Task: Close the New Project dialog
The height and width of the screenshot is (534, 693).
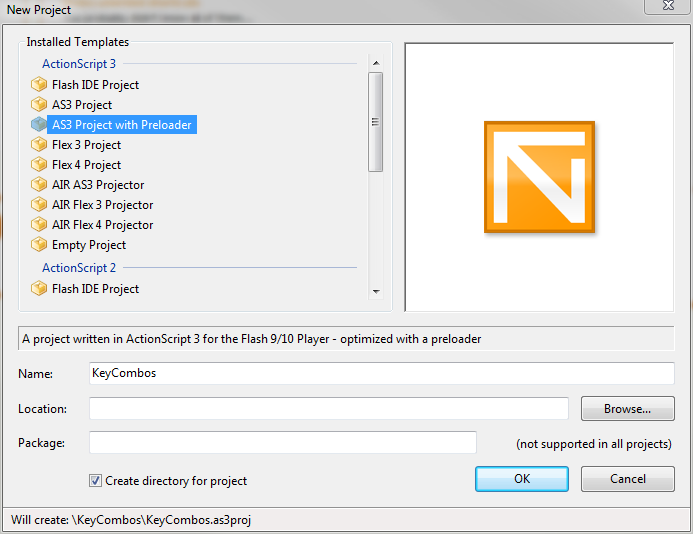Action: pos(668,6)
